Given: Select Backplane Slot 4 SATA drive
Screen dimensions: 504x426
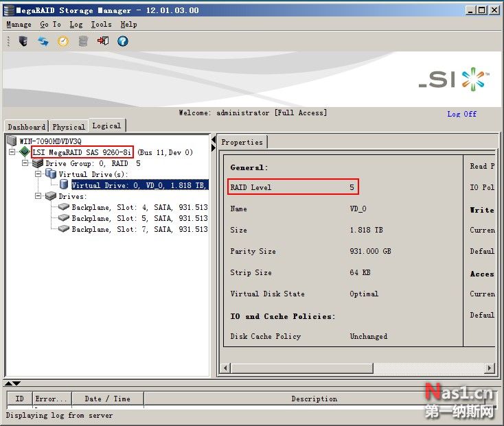Looking at the screenshot, I should 139,207.
